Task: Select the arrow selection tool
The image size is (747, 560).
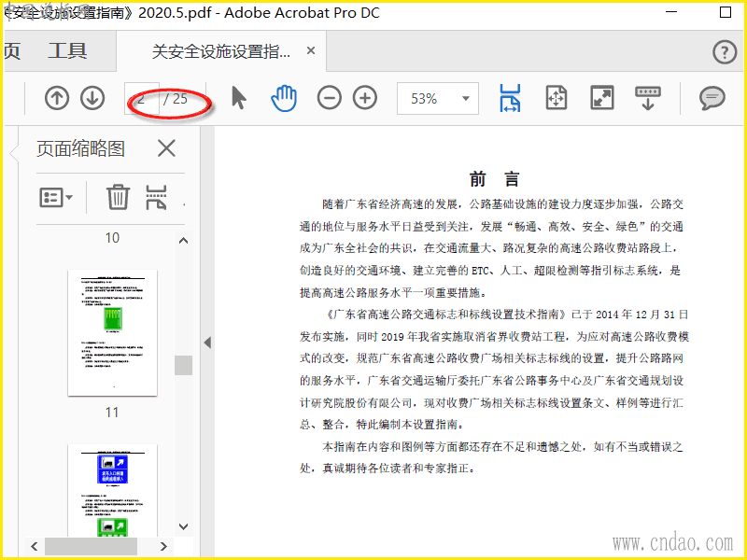Action: (239, 98)
